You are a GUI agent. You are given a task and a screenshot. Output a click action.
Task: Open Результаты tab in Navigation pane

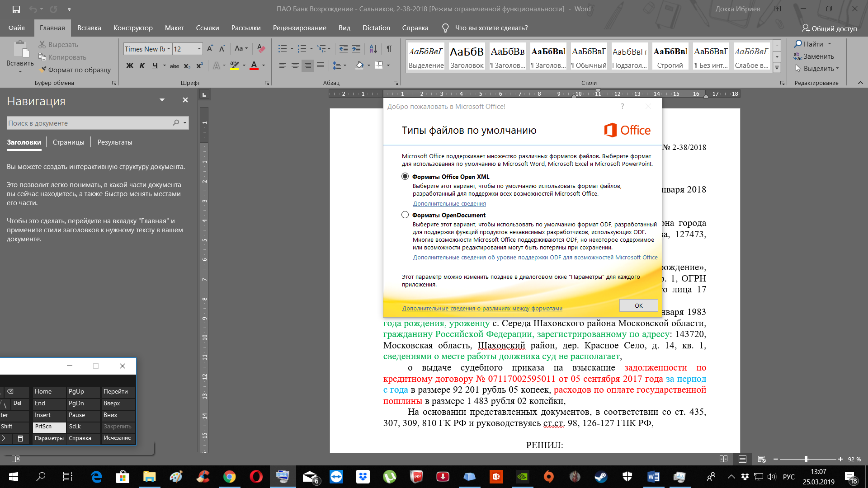(x=115, y=142)
